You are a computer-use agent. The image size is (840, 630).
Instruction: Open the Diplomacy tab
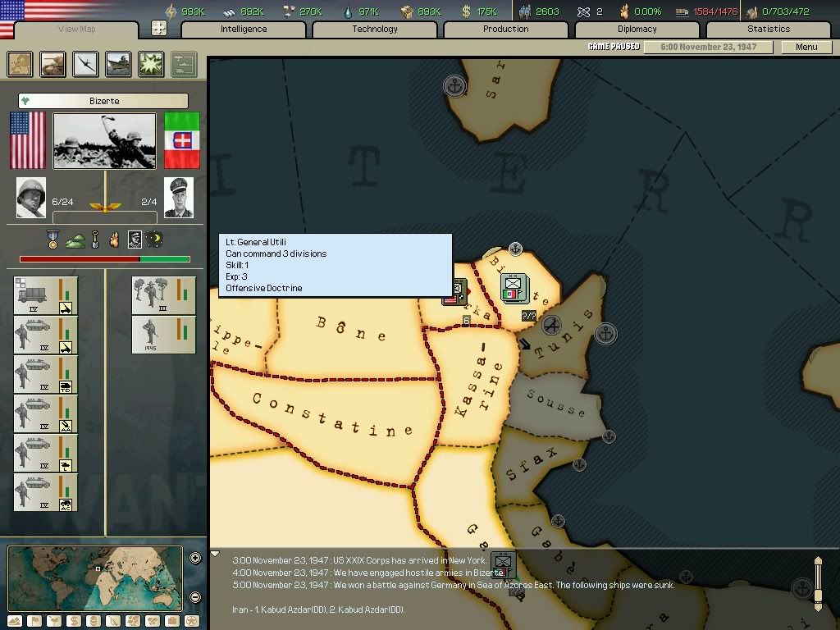coord(637,29)
